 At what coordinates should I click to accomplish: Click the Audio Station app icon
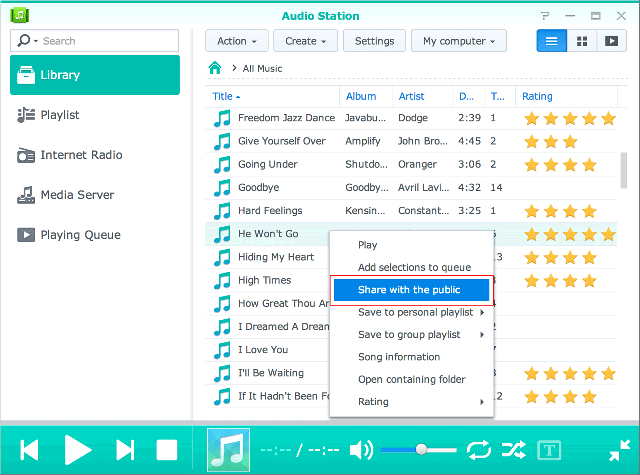pos(19,16)
